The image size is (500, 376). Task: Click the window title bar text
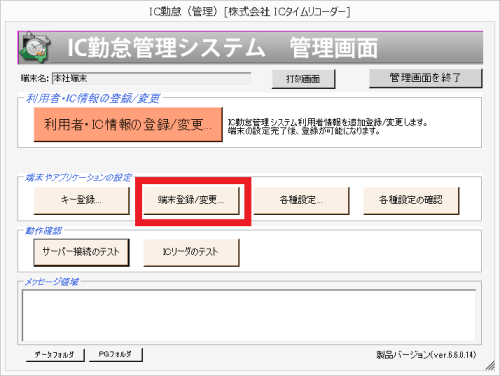point(249,12)
